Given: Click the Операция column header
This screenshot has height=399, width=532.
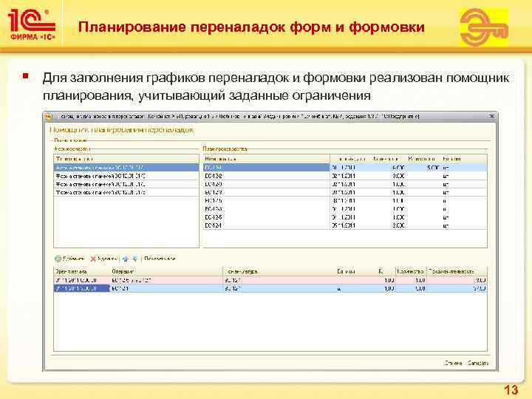Looking at the screenshot, I should (x=166, y=271).
